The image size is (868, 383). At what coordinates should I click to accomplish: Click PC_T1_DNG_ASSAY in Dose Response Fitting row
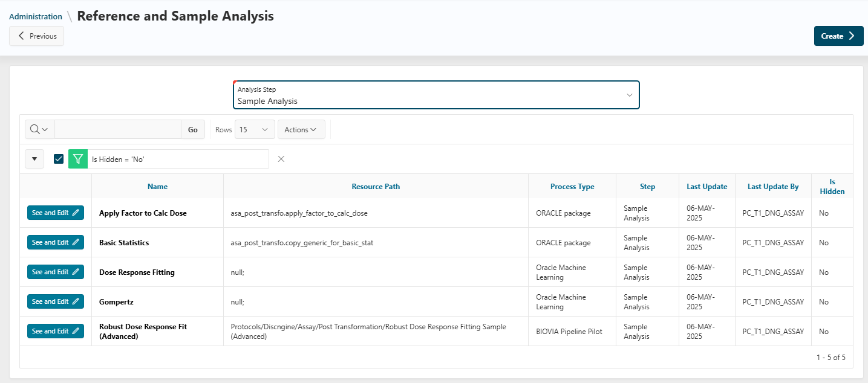pyautogui.click(x=773, y=272)
